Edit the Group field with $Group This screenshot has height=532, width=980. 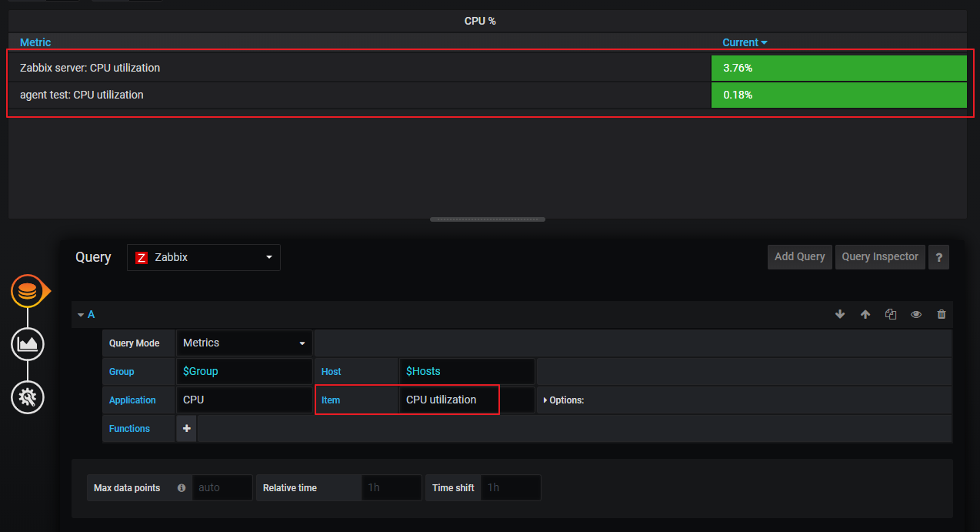point(244,372)
